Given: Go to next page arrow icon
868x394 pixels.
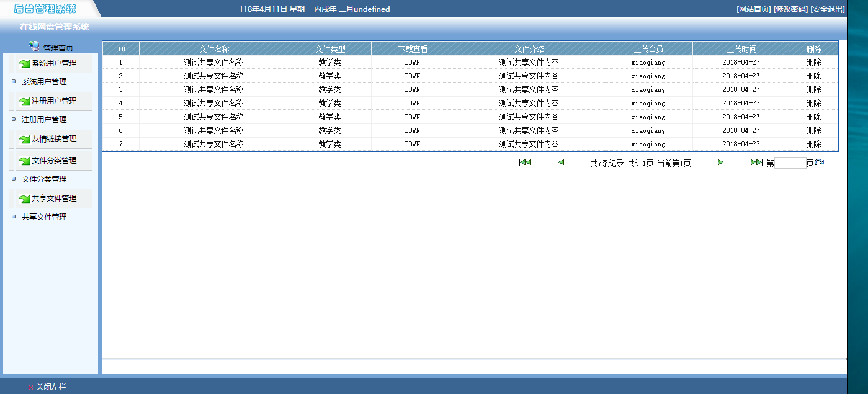Looking at the screenshot, I should click(x=720, y=163).
